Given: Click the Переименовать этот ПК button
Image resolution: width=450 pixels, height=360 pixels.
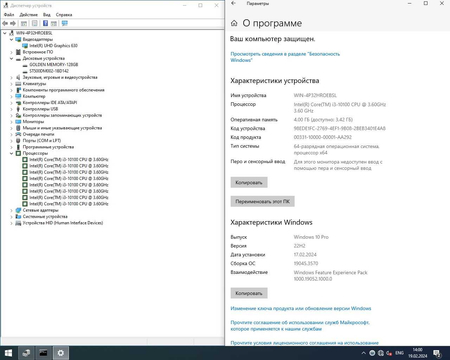Looking at the screenshot, I should pyautogui.click(x=263, y=201).
